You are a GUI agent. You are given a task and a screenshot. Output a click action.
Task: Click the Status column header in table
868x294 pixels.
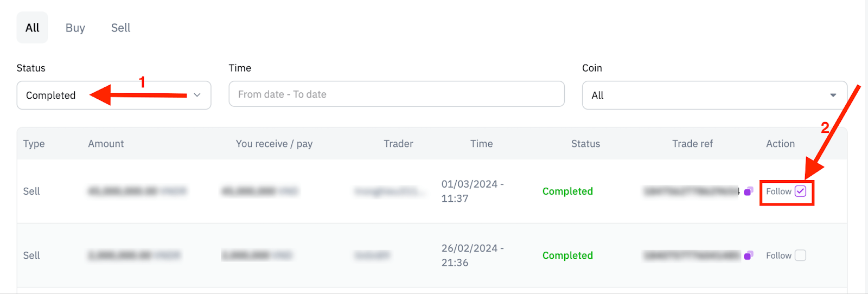point(585,144)
